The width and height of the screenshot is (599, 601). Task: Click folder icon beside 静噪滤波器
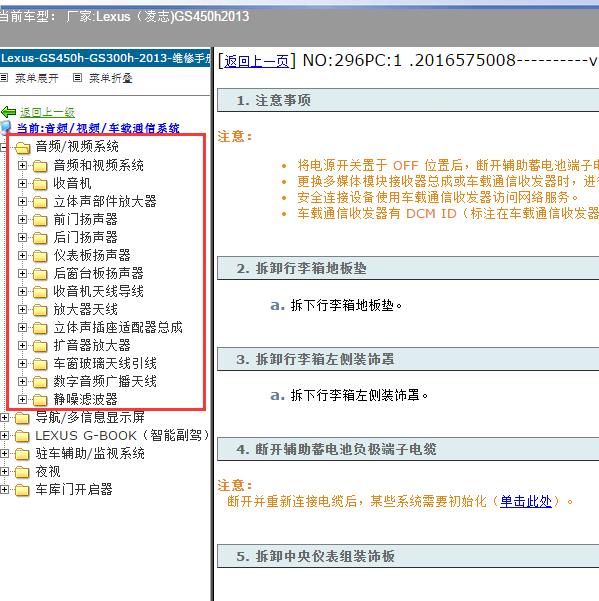(40, 400)
